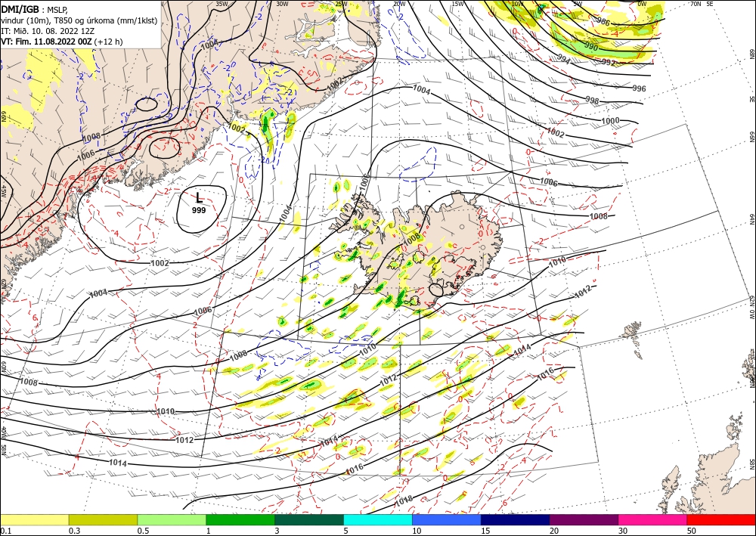
Task: Click the legend value '0.3'
Action: pos(74,531)
